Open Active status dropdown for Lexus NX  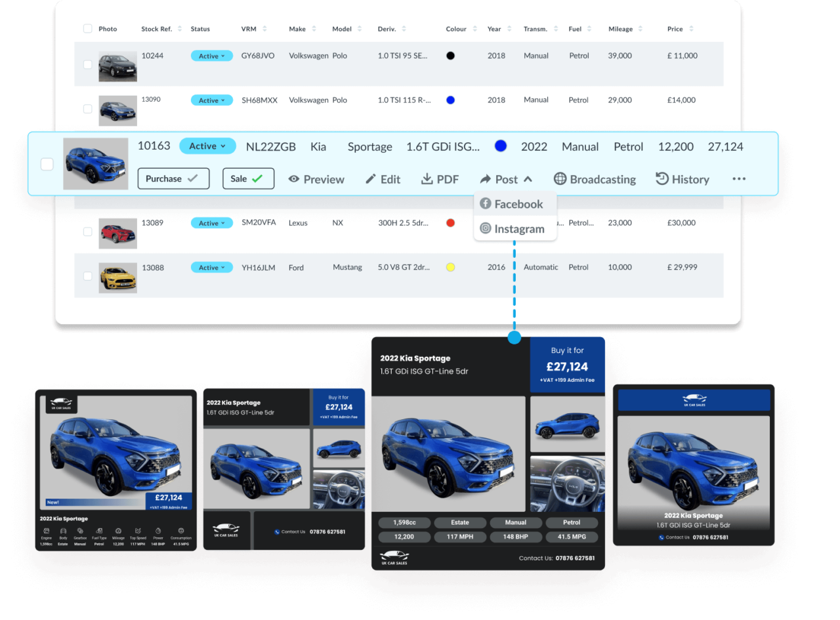click(212, 223)
